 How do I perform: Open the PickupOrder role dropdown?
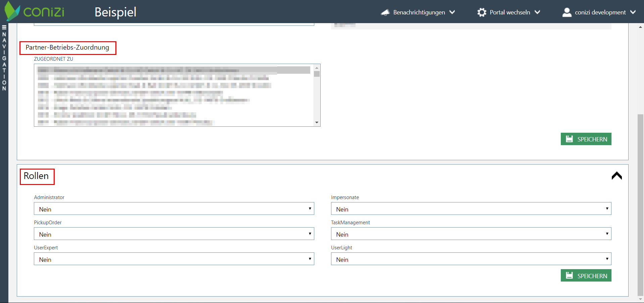point(174,234)
